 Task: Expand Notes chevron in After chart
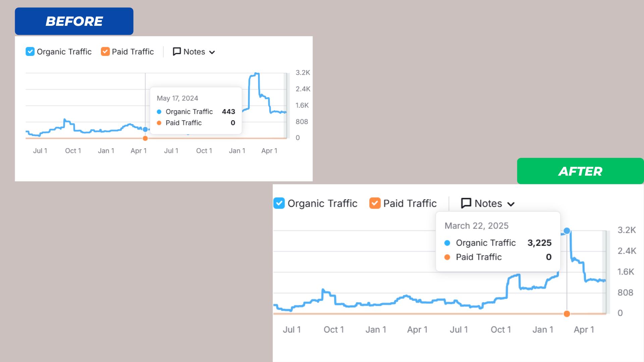(511, 204)
